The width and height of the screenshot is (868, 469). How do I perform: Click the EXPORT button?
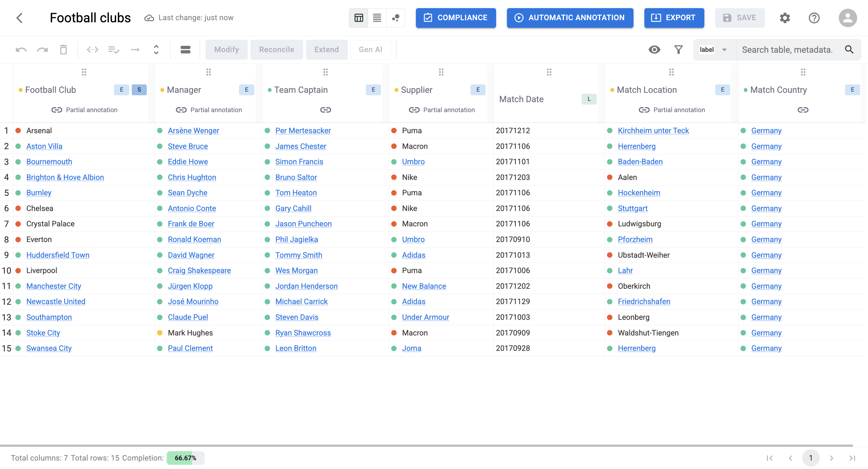coord(674,18)
